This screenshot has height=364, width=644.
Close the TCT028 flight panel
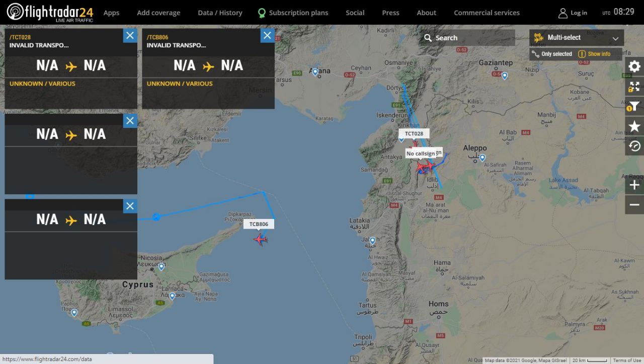[x=130, y=35]
